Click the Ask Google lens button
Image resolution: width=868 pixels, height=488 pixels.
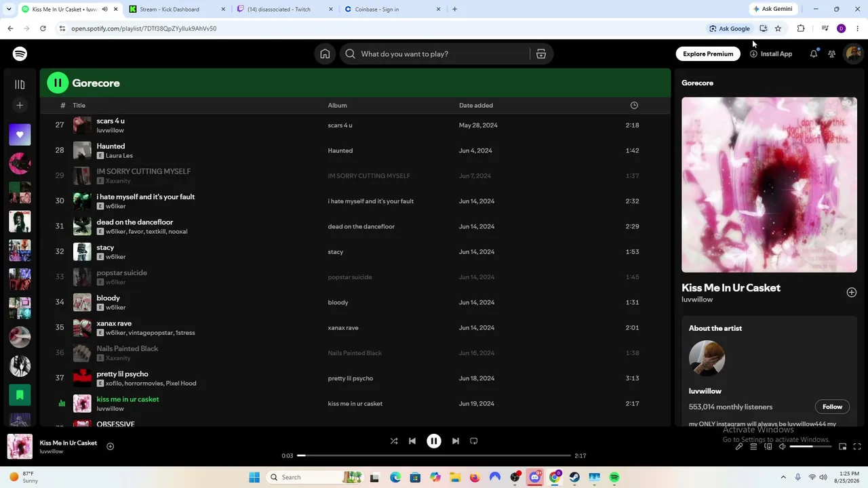pos(730,28)
